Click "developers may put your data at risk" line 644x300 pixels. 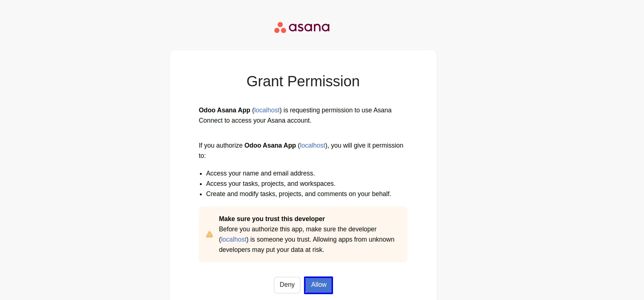pos(271,250)
